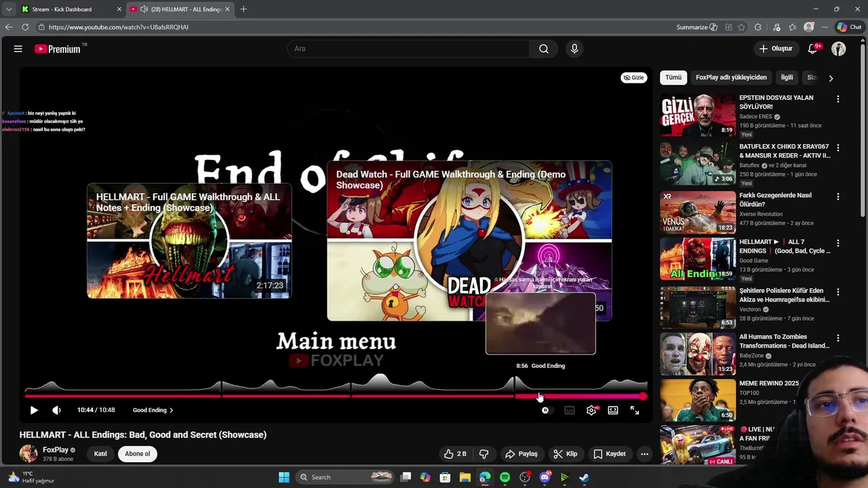Select FoxPlay adlı yükleyiciden chip
The height and width of the screenshot is (488, 868).
(x=731, y=77)
